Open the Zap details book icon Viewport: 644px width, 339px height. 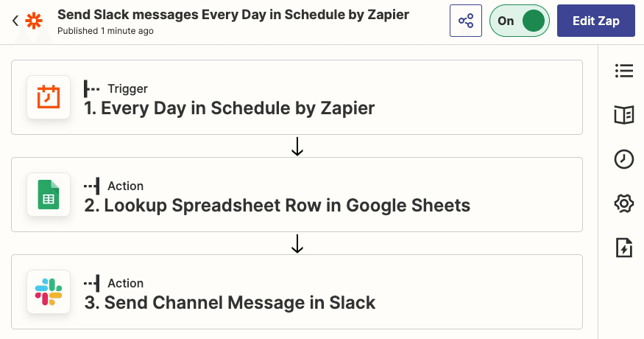(x=624, y=115)
